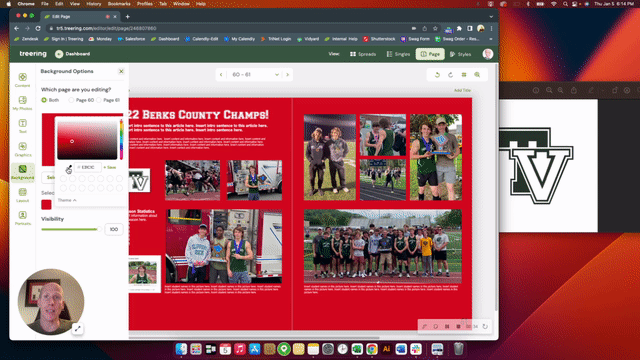Click the zoom magnifier icon in editor toolbar
Viewport: 640px width, 360px height.
tap(477, 75)
